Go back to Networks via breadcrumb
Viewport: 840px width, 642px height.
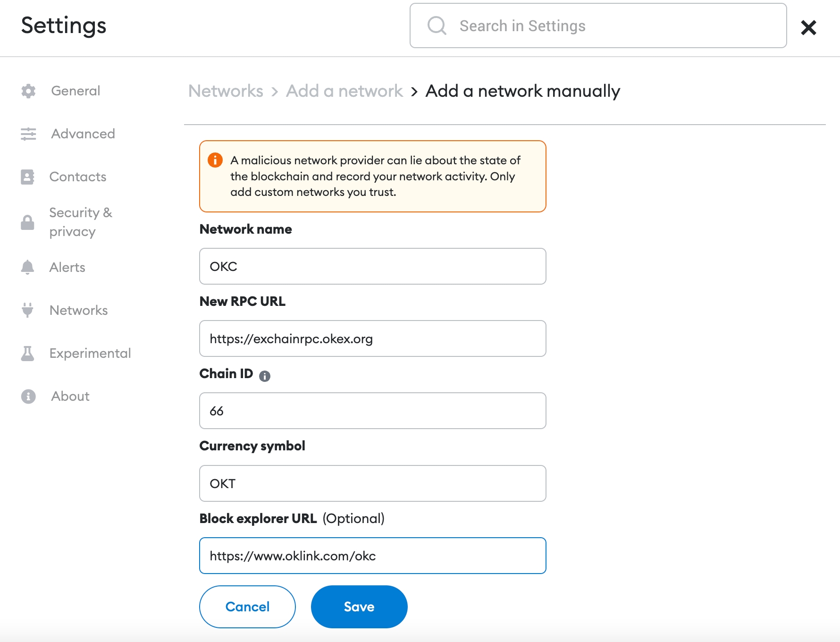(x=226, y=91)
